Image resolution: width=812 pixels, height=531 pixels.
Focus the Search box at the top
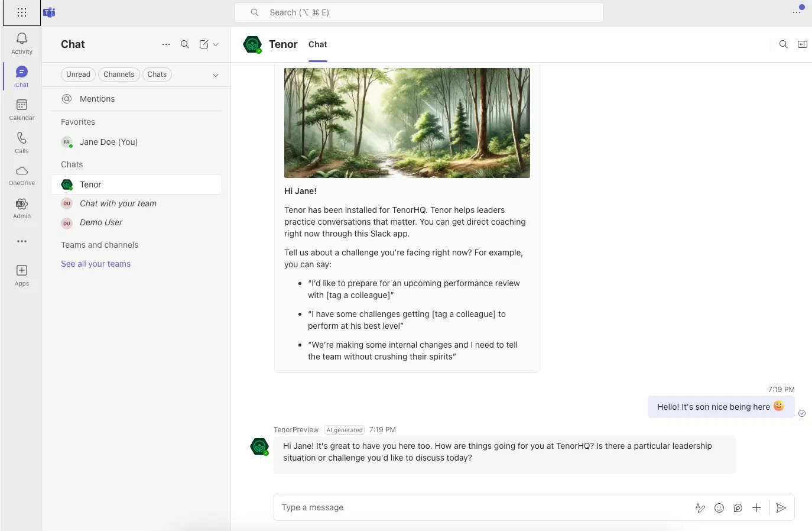pos(419,12)
